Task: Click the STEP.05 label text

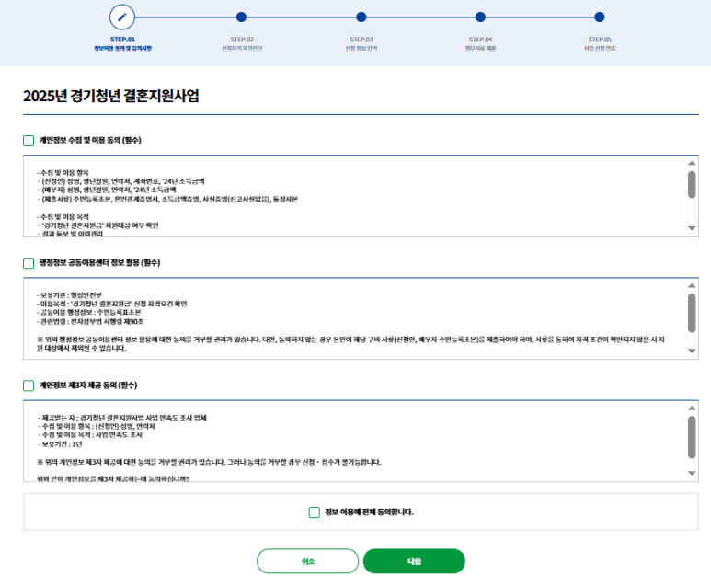Action: pos(600,40)
